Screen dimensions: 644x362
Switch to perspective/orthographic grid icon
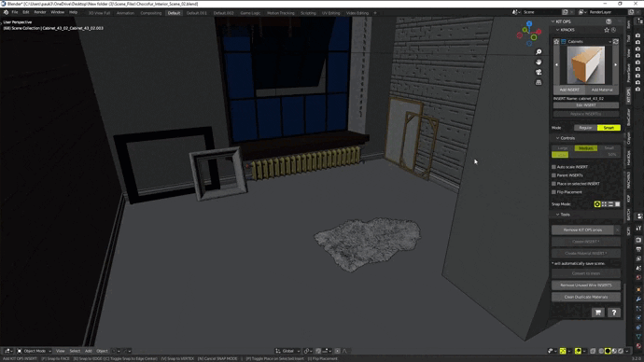click(x=539, y=82)
